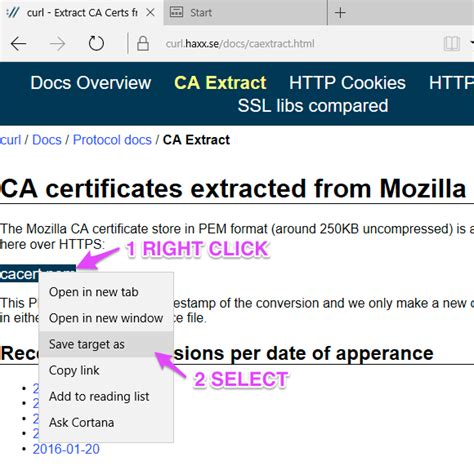474x470 pixels.
Task: Open the 2016-01-20 revision link
Action: tap(66, 449)
